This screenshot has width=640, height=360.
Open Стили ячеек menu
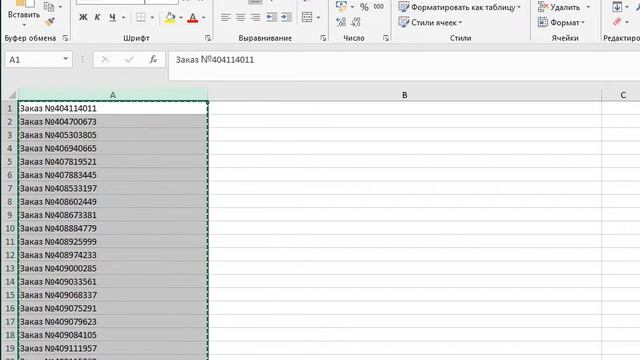(x=431, y=22)
